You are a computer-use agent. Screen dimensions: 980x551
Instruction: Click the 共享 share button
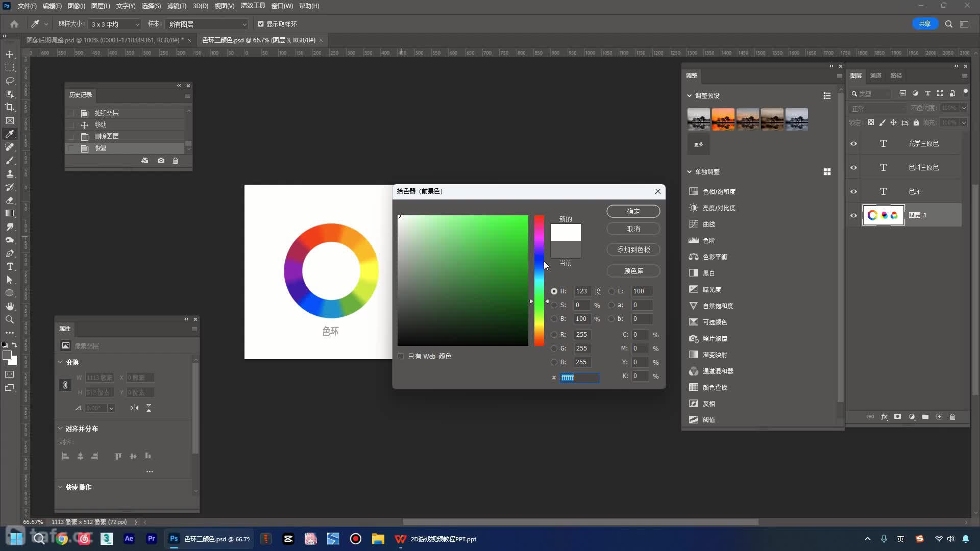(925, 23)
